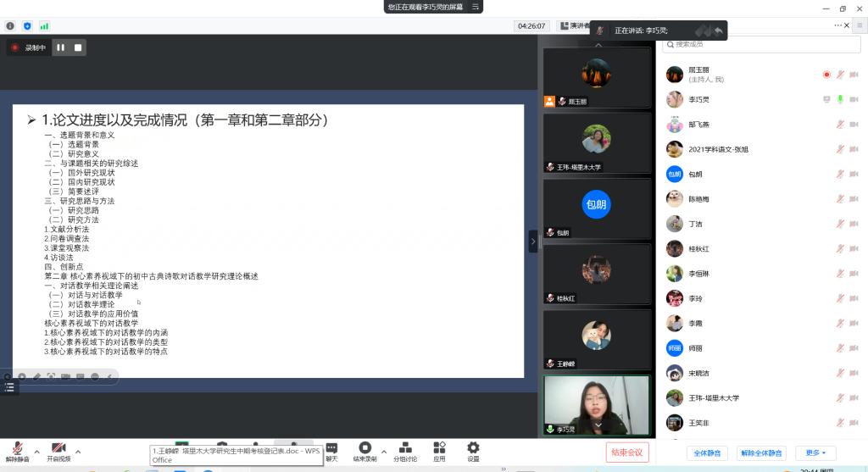Open meeting settings (设置) gear
868x472 pixels.
click(x=473, y=447)
